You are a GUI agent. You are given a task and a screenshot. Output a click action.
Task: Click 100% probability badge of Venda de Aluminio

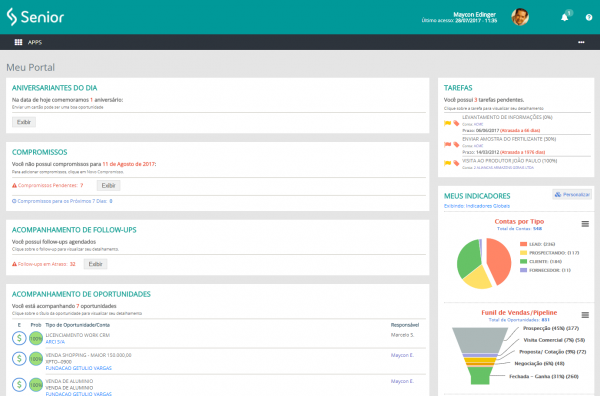36,385
